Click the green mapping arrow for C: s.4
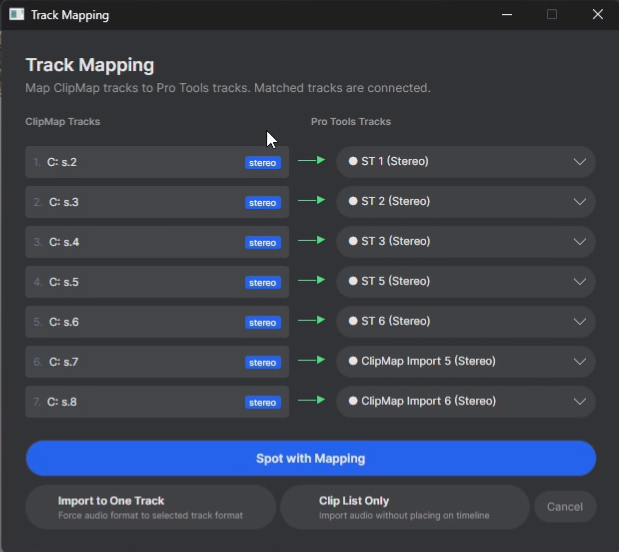619x552 pixels. pyautogui.click(x=311, y=240)
